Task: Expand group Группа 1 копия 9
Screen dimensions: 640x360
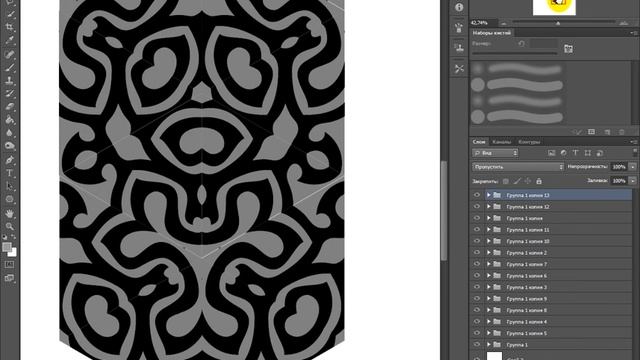Action: (x=489, y=299)
